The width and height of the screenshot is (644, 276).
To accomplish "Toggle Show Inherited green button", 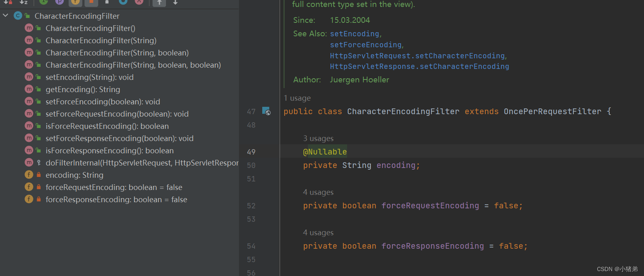I will pos(44,2).
